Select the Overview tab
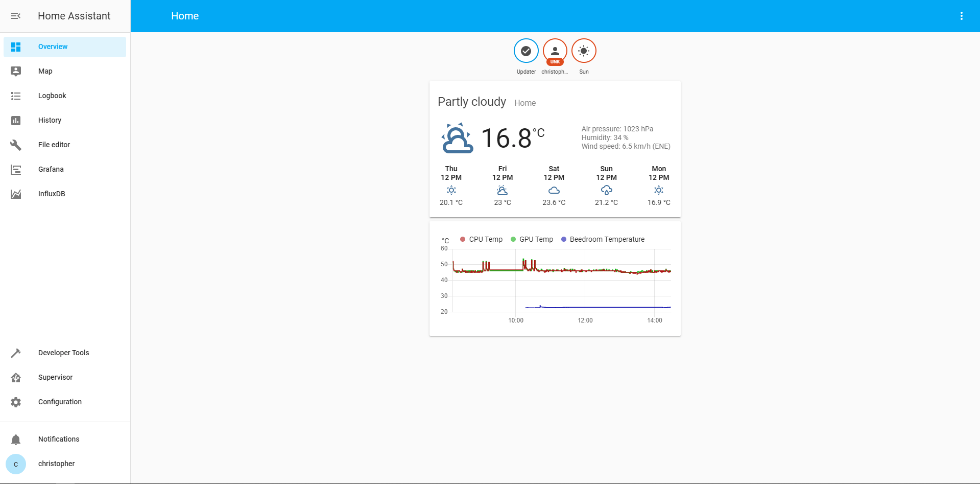This screenshot has height=484, width=980. click(x=53, y=47)
